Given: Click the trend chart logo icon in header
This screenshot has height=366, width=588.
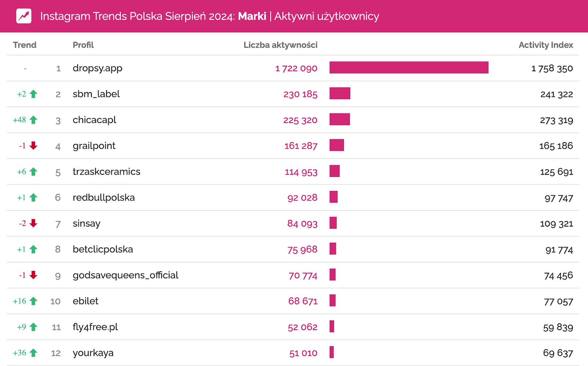Looking at the screenshot, I should pyautogui.click(x=24, y=16).
